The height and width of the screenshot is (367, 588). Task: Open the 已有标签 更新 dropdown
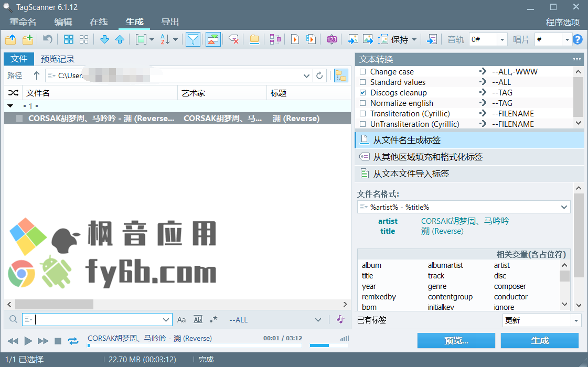(575, 320)
